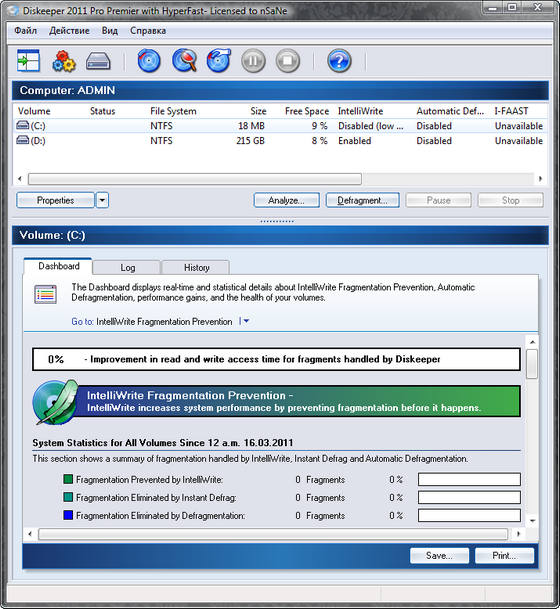Viewport: 560px width, 609px height.
Task: Click the stop toolbar icon
Action: 288,61
